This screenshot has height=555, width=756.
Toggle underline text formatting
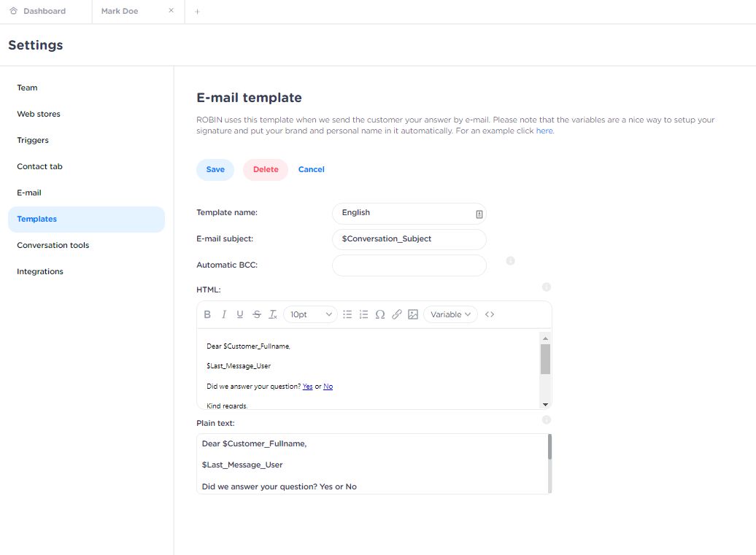240,314
